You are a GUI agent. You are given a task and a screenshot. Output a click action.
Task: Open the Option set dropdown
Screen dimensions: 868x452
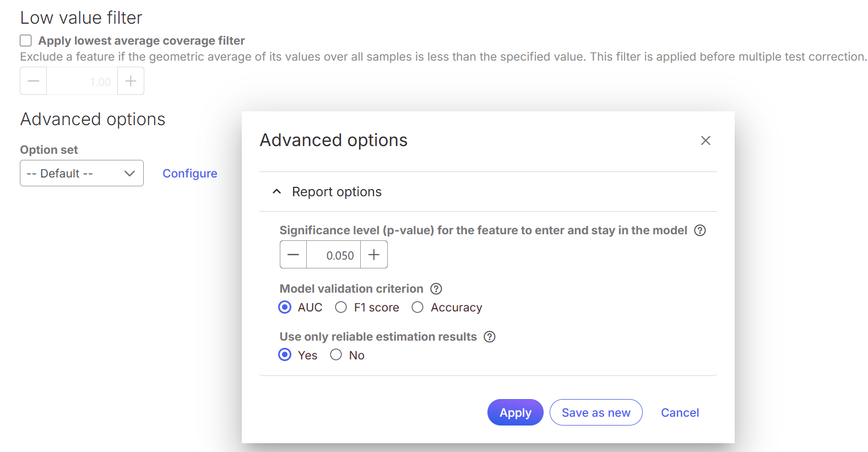coord(82,173)
